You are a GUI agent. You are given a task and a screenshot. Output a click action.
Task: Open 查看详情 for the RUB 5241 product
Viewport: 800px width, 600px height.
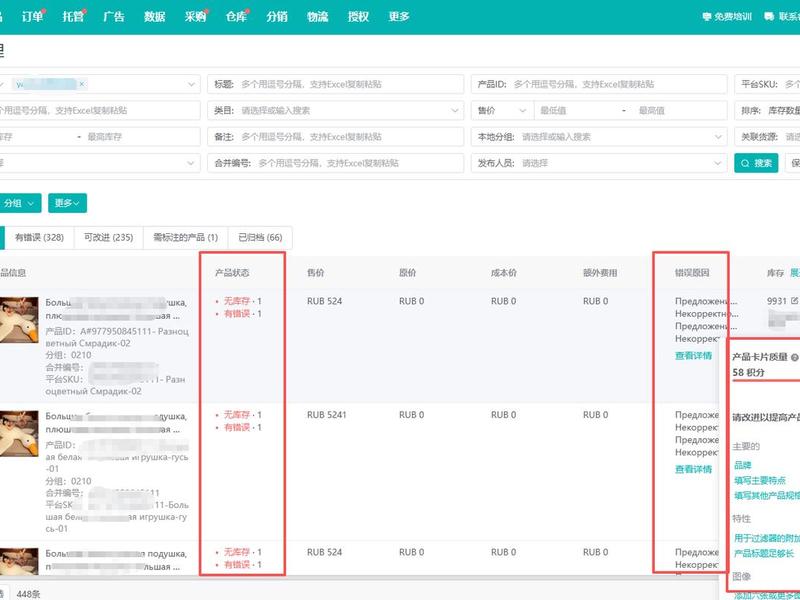point(693,469)
